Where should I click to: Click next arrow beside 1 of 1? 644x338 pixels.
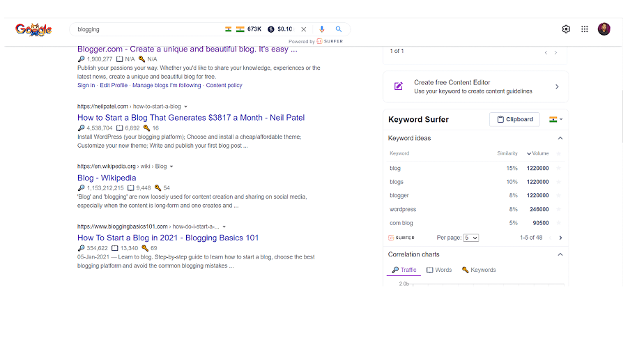555,52
